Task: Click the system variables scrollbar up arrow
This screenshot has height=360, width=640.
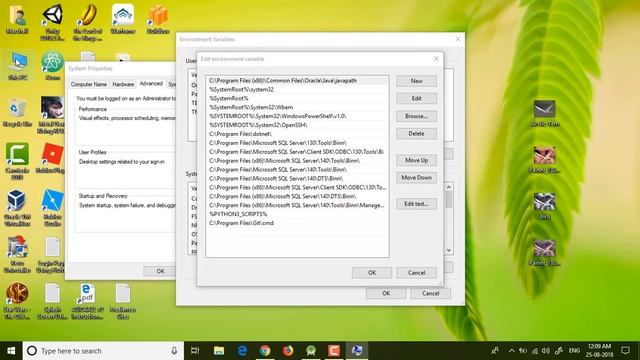Action: (449, 187)
